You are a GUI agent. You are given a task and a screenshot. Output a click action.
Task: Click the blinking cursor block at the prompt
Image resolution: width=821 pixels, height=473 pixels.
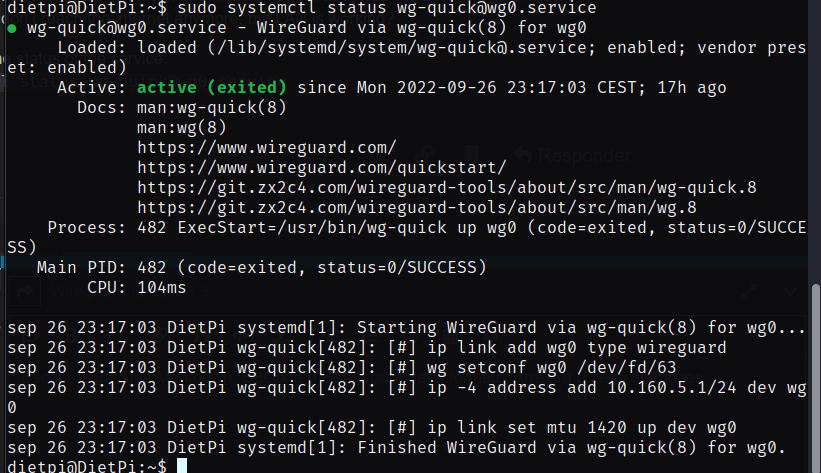[182, 465]
